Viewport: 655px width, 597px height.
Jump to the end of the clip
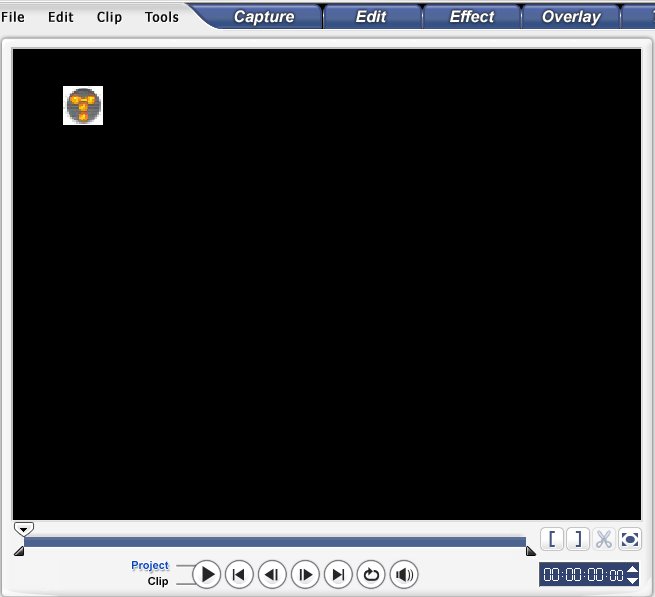click(338, 574)
